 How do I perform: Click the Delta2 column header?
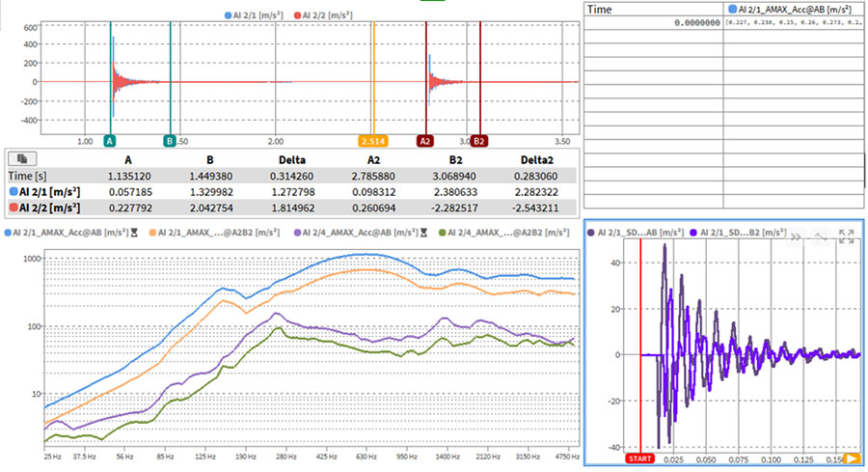(537, 159)
